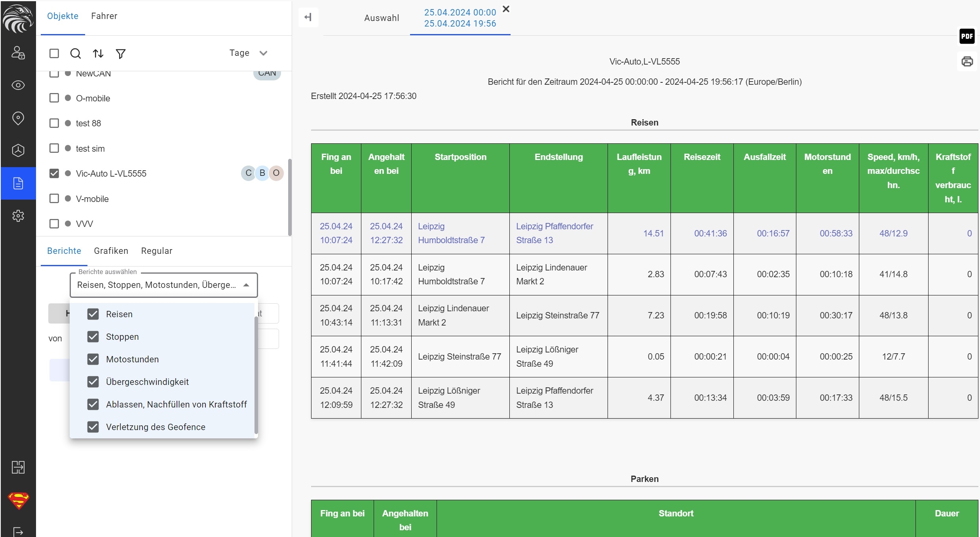Click the C badge on Vic-Auto row
The image size is (980, 537).
click(249, 173)
